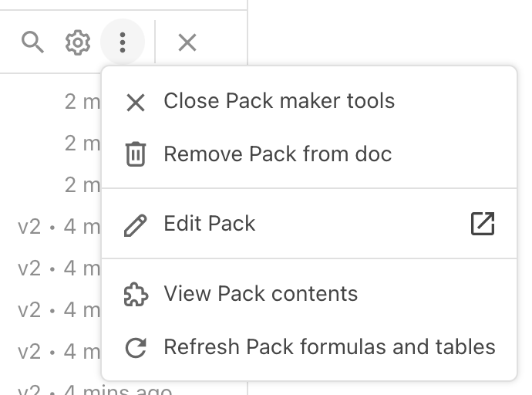
Task: Select the "Edit Pack" menu label
Action: 210,224
